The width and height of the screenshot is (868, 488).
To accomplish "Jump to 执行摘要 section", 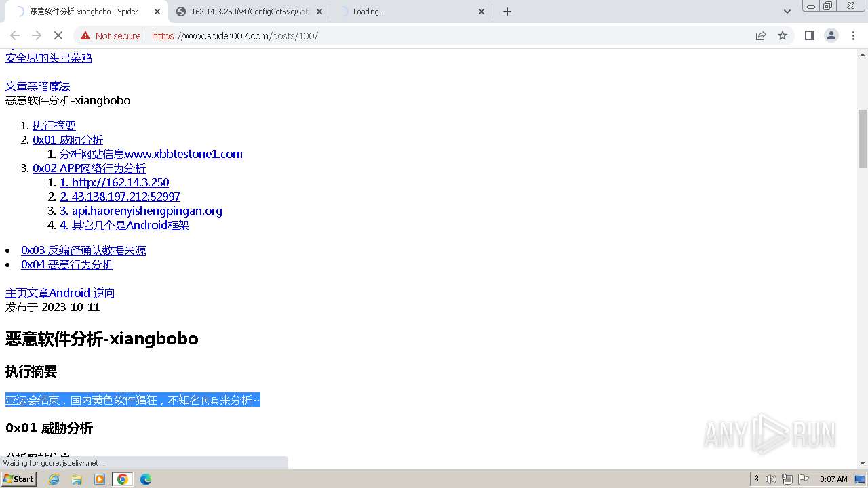I will [x=54, y=126].
